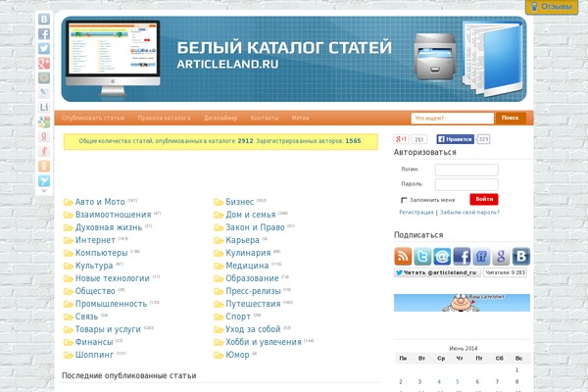
Task: Share via the Google+ icon in the side share bar
Action: pos(44,63)
